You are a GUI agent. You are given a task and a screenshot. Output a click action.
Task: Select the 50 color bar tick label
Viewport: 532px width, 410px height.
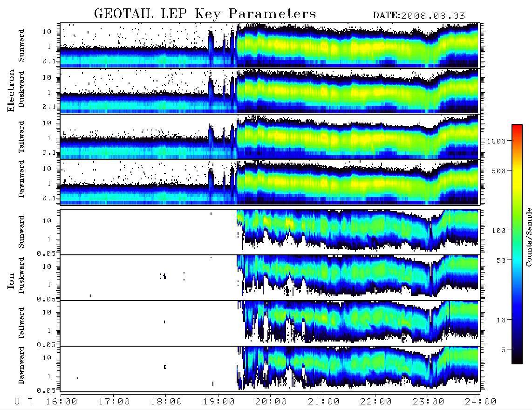501,260
